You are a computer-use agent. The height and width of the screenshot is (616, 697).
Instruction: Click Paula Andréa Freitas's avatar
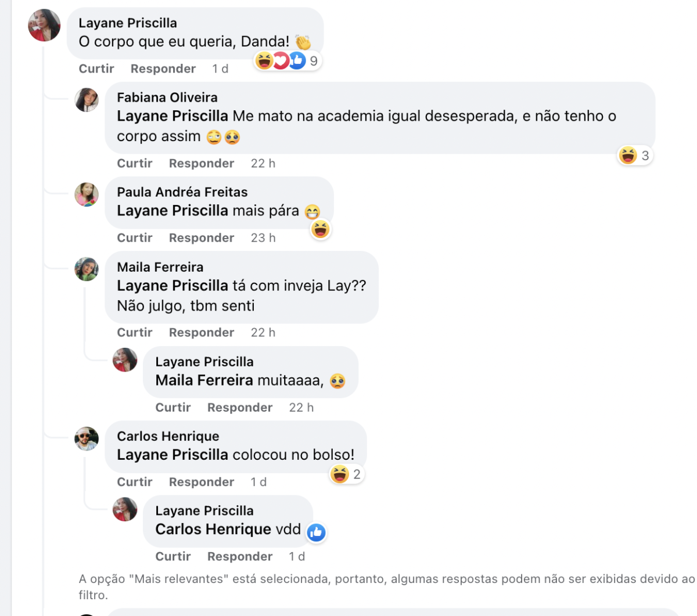tap(87, 194)
